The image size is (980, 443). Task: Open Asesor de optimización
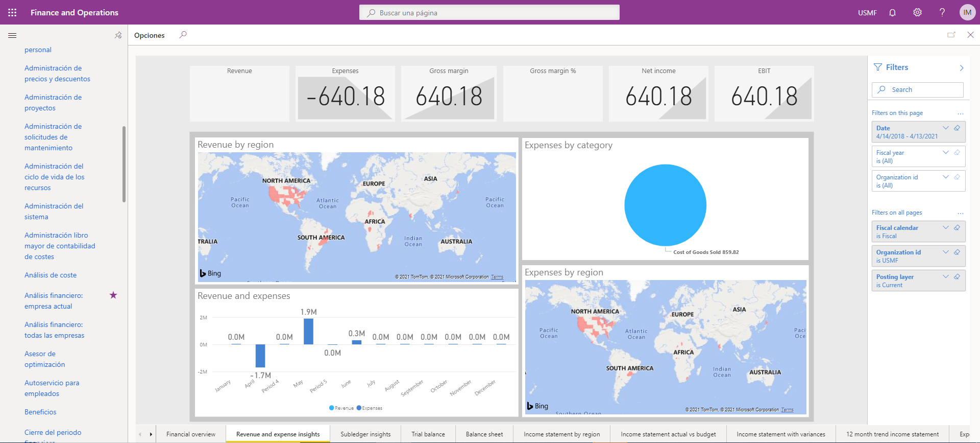tap(45, 359)
